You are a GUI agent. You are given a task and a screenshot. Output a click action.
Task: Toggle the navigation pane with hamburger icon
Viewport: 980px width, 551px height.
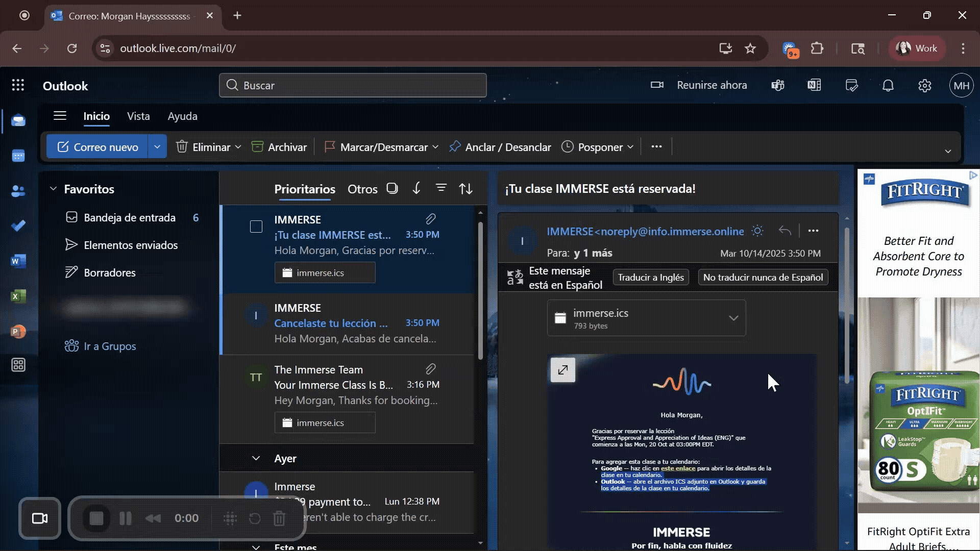pos(60,116)
